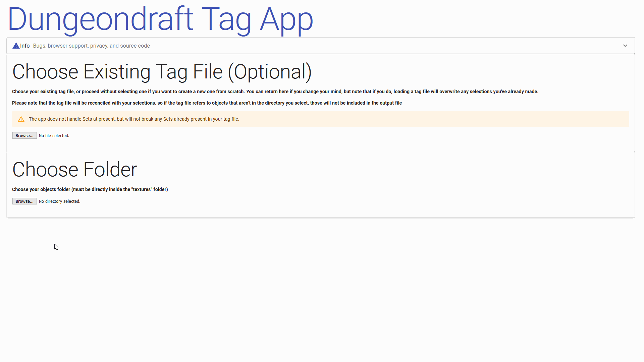Browse for the objects folder directory
Viewport: 644px width, 362px height.
click(24, 201)
